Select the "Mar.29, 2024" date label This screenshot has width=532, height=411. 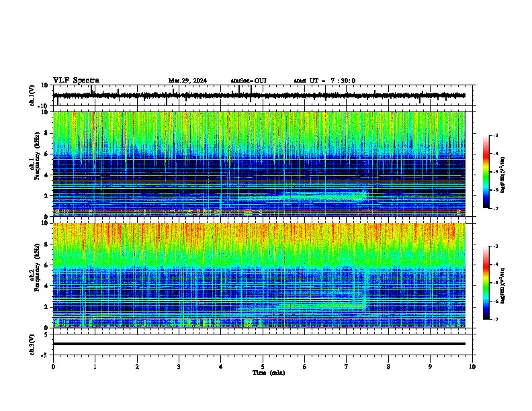(x=187, y=81)
